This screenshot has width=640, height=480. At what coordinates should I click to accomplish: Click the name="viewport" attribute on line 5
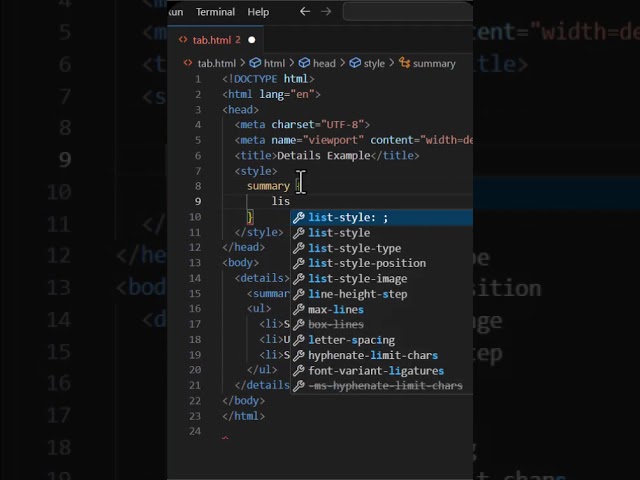pos(318,140)
